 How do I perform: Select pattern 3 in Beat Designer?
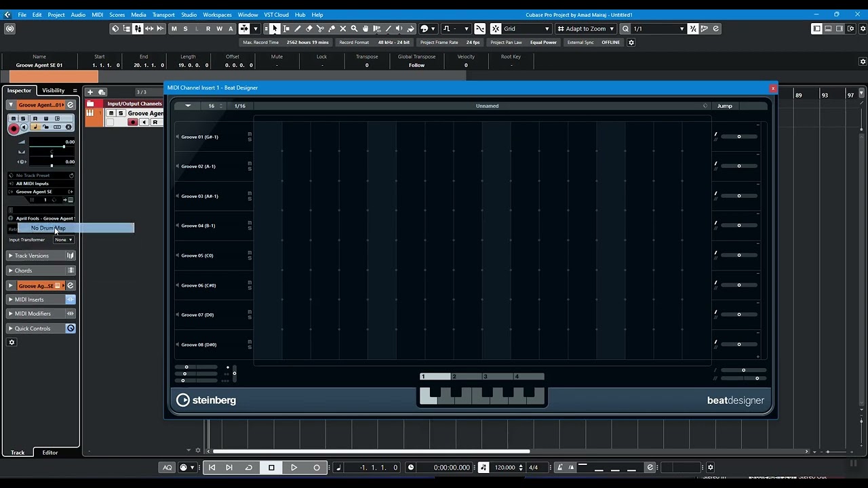(x=498, y=377)
